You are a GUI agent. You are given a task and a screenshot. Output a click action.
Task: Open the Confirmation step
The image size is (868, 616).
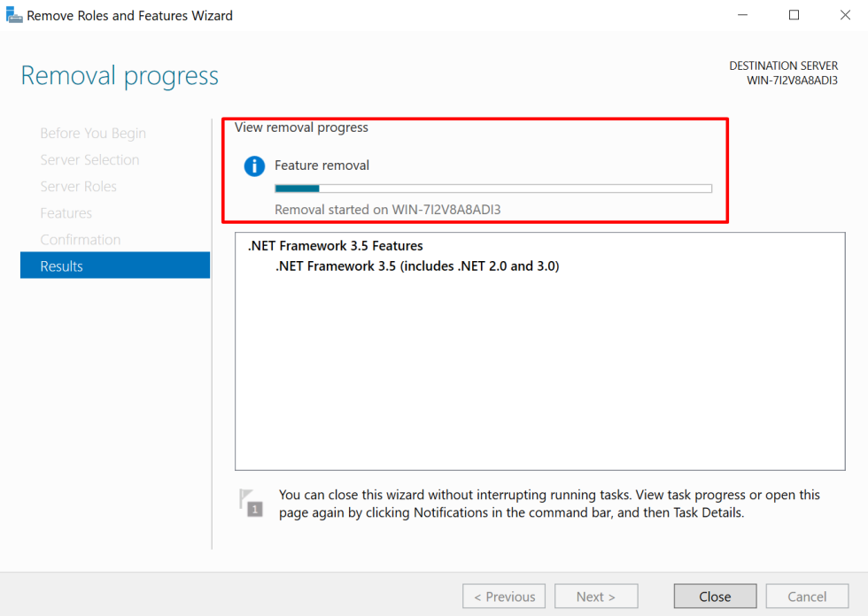pos(80,239)
